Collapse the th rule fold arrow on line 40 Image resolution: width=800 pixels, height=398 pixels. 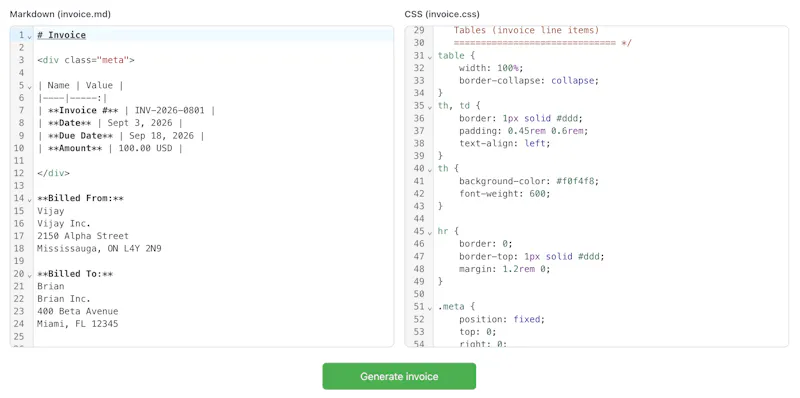[430, 169]
